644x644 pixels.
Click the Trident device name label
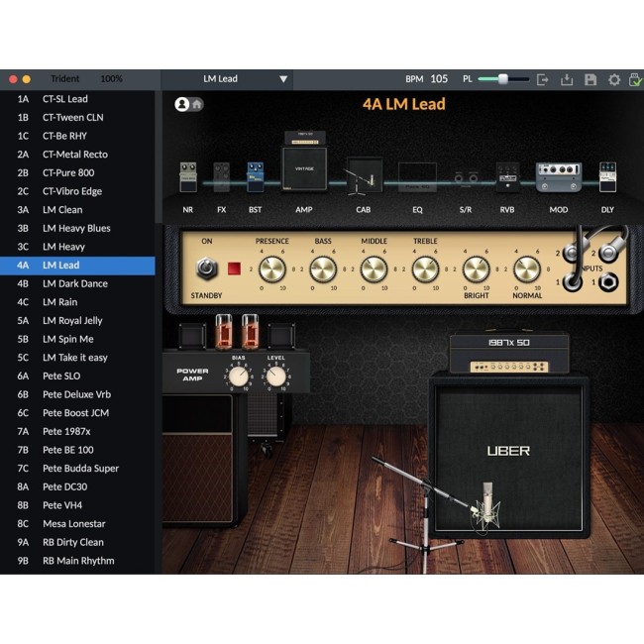(x=63, y=79)
